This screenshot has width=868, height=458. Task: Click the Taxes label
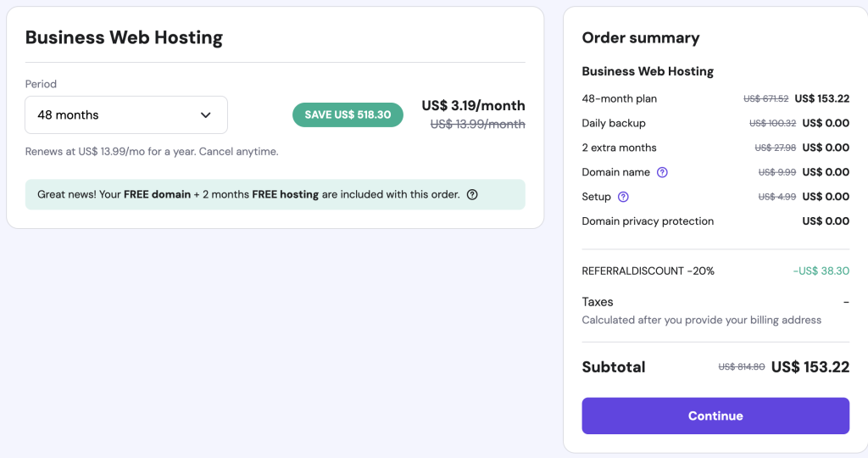click(598, 302)
